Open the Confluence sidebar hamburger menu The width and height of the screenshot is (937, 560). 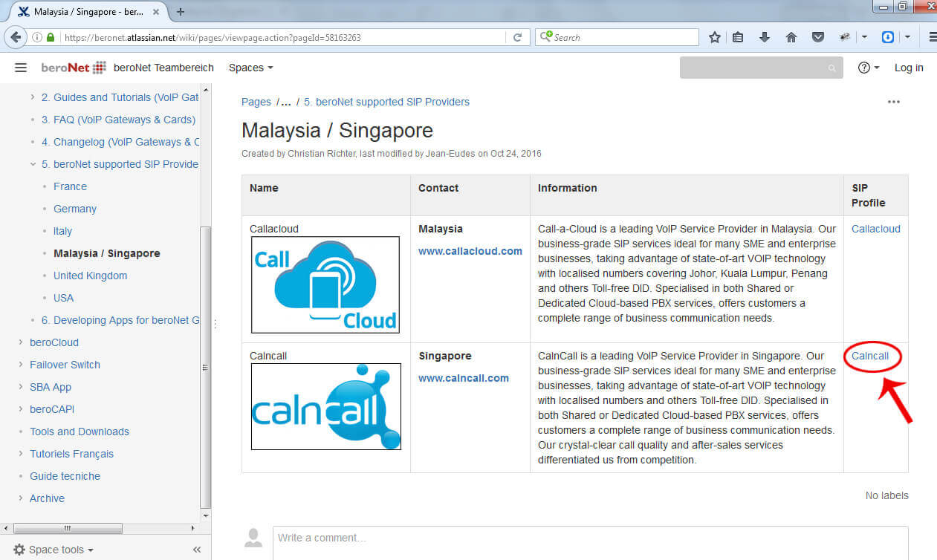point(21,68)
